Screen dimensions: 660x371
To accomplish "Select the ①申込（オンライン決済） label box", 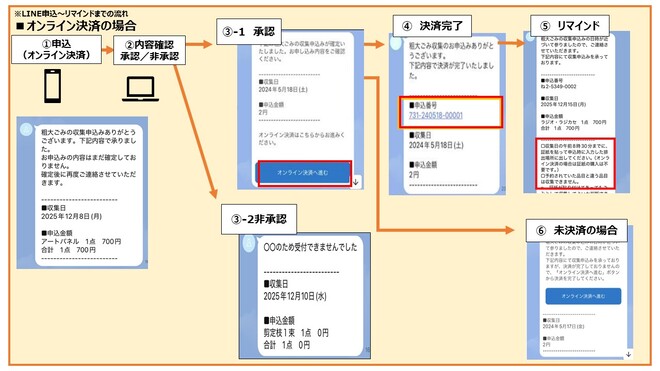I will (x=56, y=50).
